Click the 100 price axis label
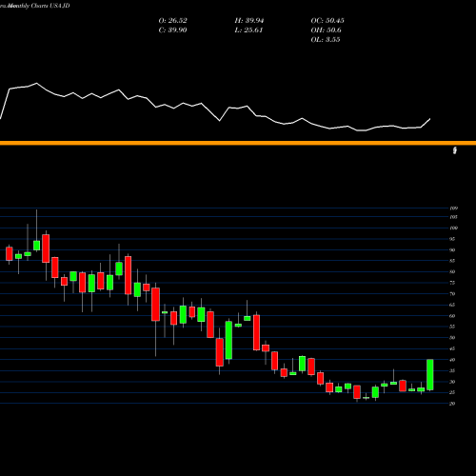Screen dimensions: 476x476 coord(453,228)
